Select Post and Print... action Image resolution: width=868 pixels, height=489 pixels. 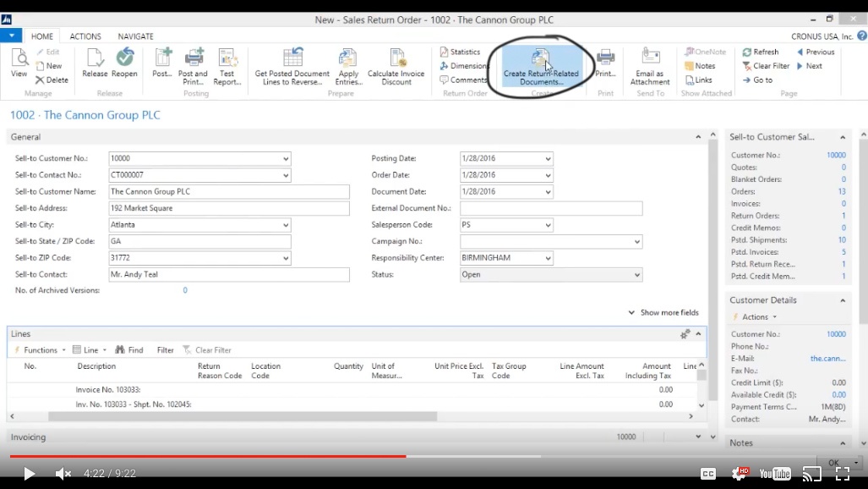tap(193, 67)
